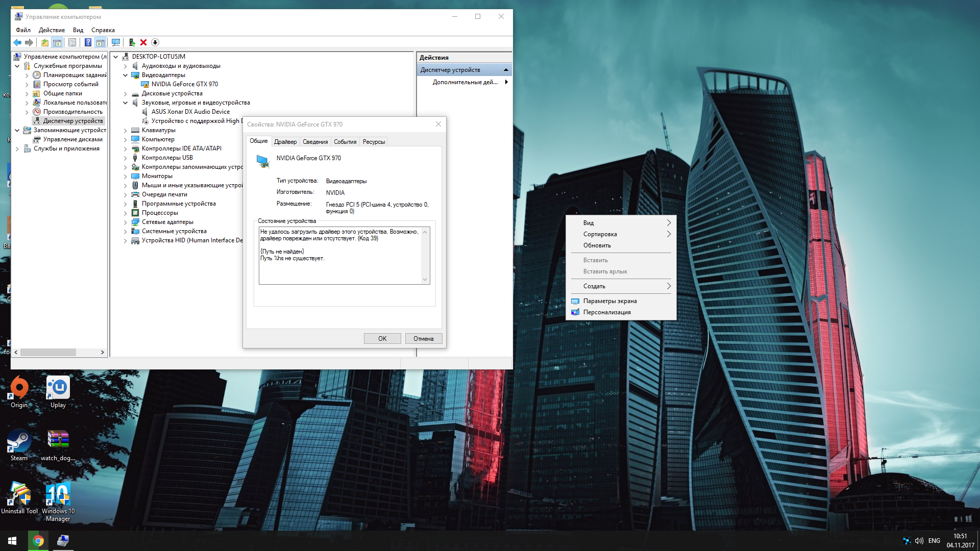
Task: Click Scan for hardware changes icon
Action: pos(116,42)
